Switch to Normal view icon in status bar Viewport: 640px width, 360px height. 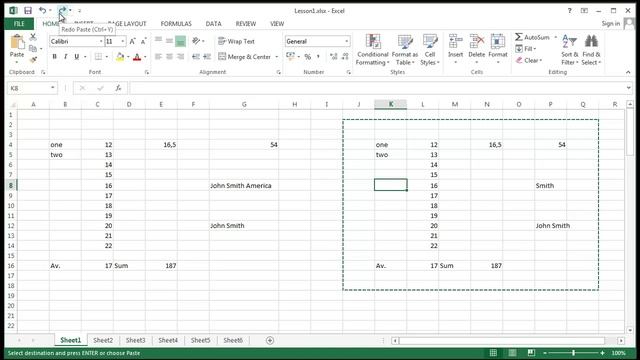(493, 353)
